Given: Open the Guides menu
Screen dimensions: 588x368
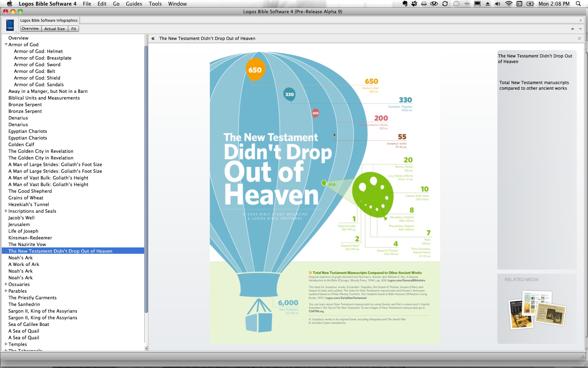Looking at the screenshot, I should point(134,4).
